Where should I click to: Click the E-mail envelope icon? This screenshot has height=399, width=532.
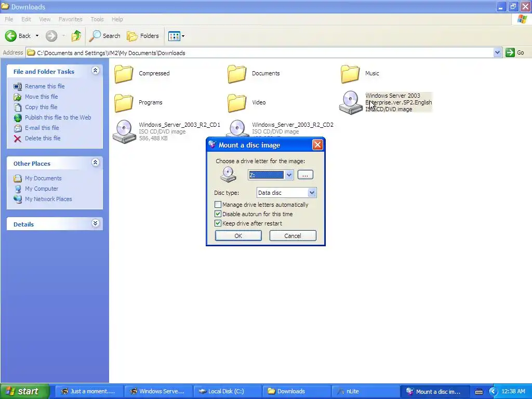tap(18, 128)
